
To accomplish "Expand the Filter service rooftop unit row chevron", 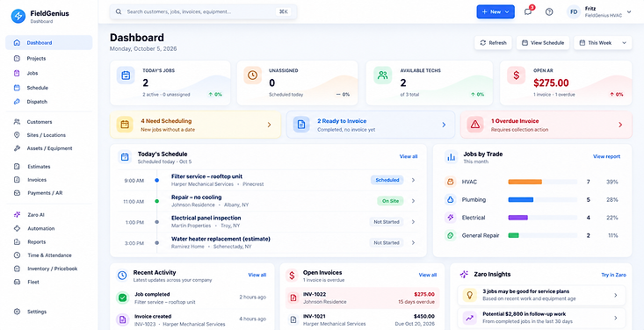I will pos(413,180).
